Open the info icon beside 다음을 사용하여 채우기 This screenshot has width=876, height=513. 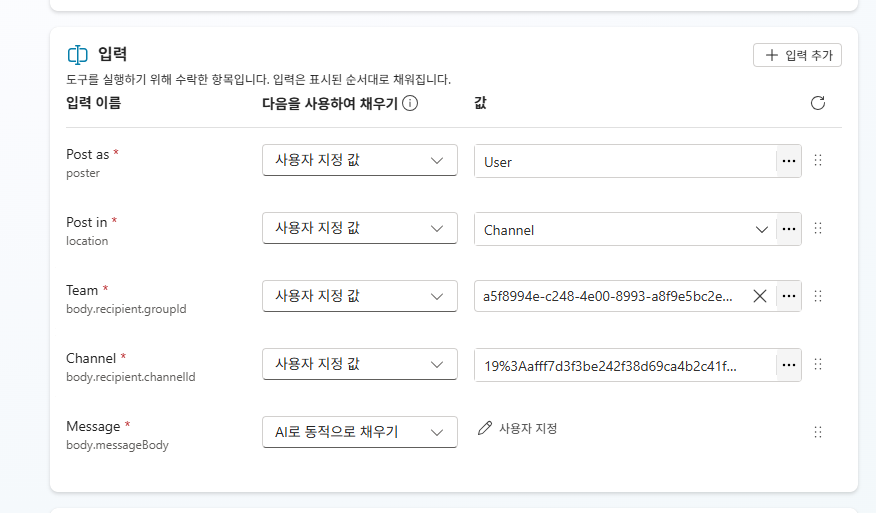pos(410,103)
